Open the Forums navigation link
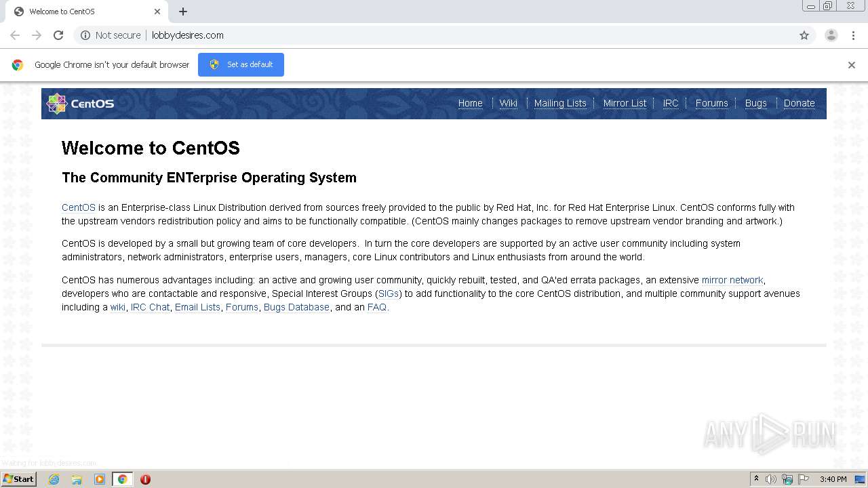868x488 pixels. click(x=712, y=103)
